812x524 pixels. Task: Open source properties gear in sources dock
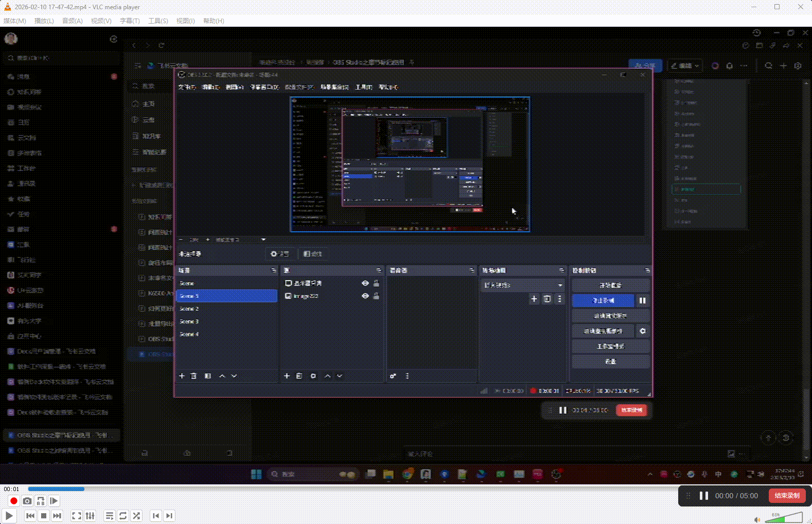tap(313, 376)
